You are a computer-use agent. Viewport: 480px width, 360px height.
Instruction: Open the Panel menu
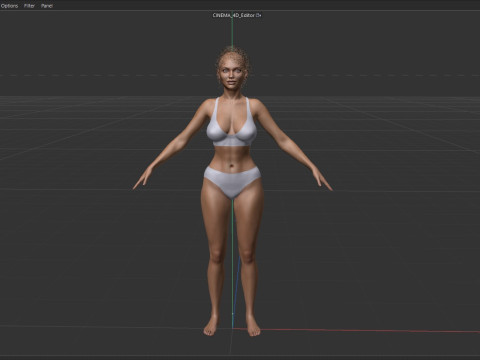[47, 6]
